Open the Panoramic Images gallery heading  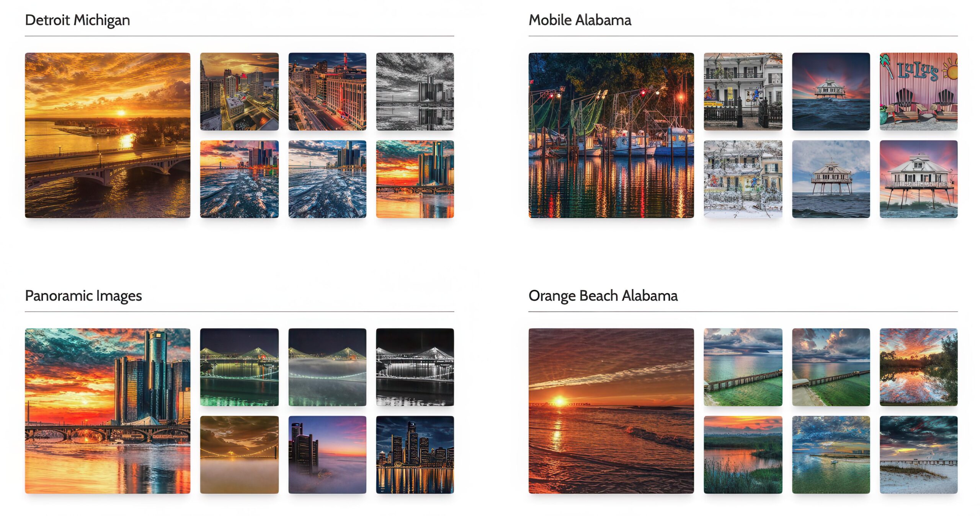83,296
